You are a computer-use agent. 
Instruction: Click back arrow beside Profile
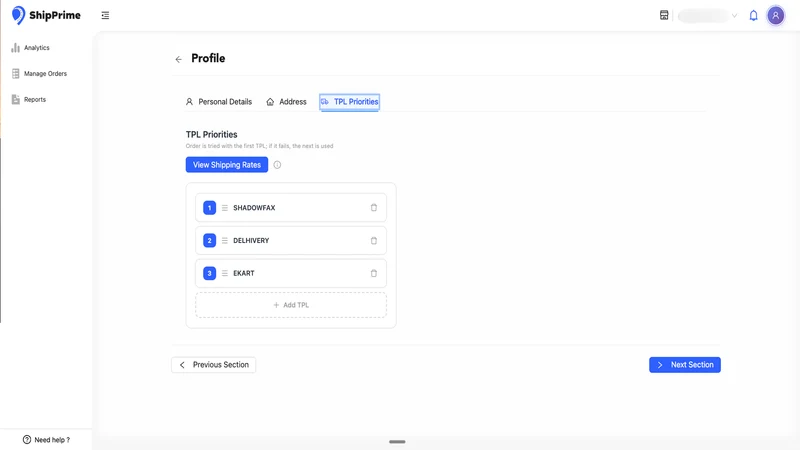tap(179, 59)
